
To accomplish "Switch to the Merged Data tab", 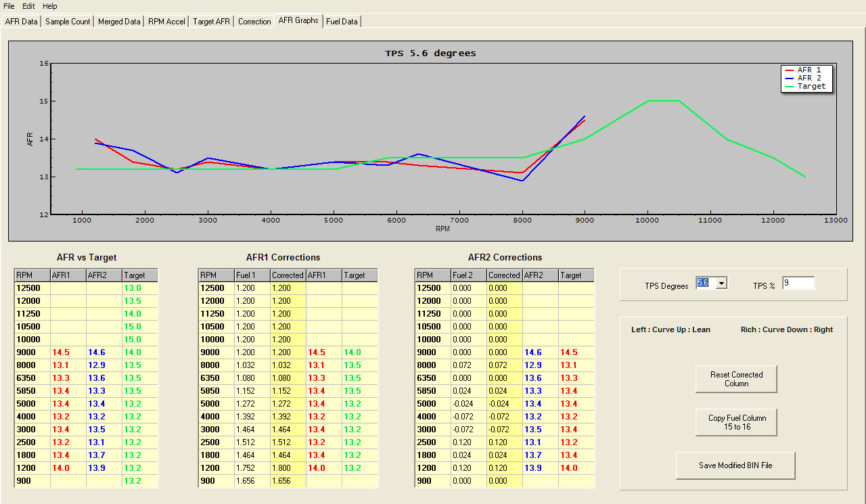I will pyautogui.click(x=118, y=21).
